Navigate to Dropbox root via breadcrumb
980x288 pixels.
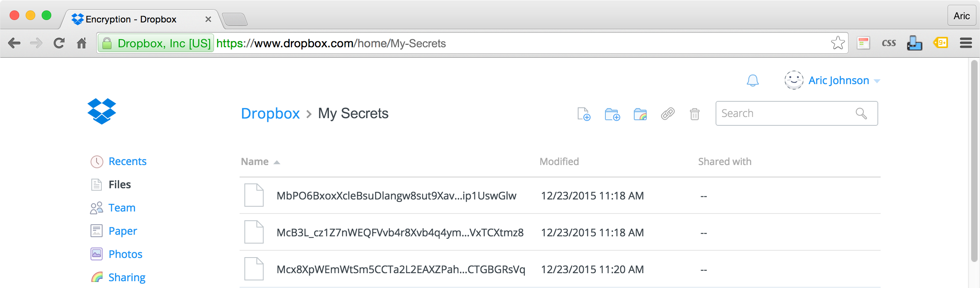[270, 113]
